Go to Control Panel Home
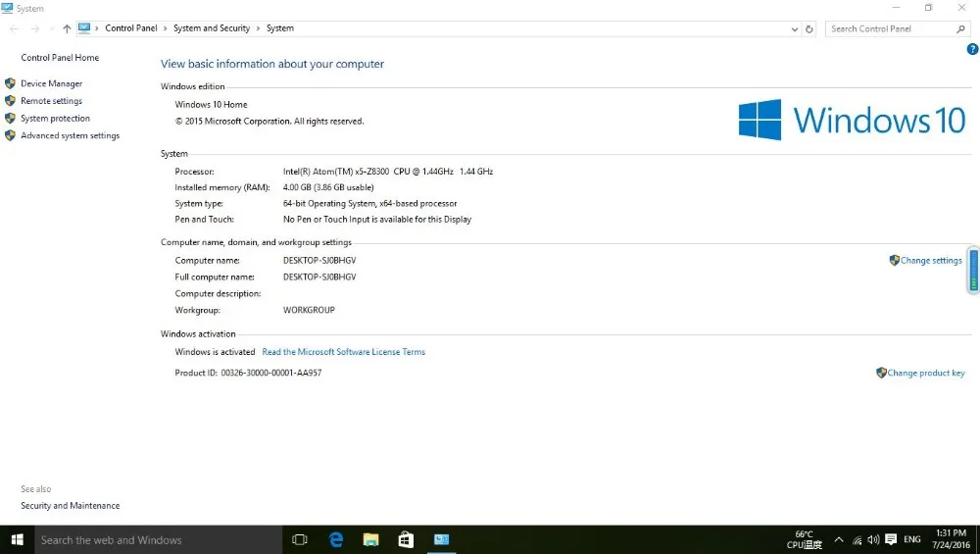Screen dimensions: 980x554 click(60, 58)
